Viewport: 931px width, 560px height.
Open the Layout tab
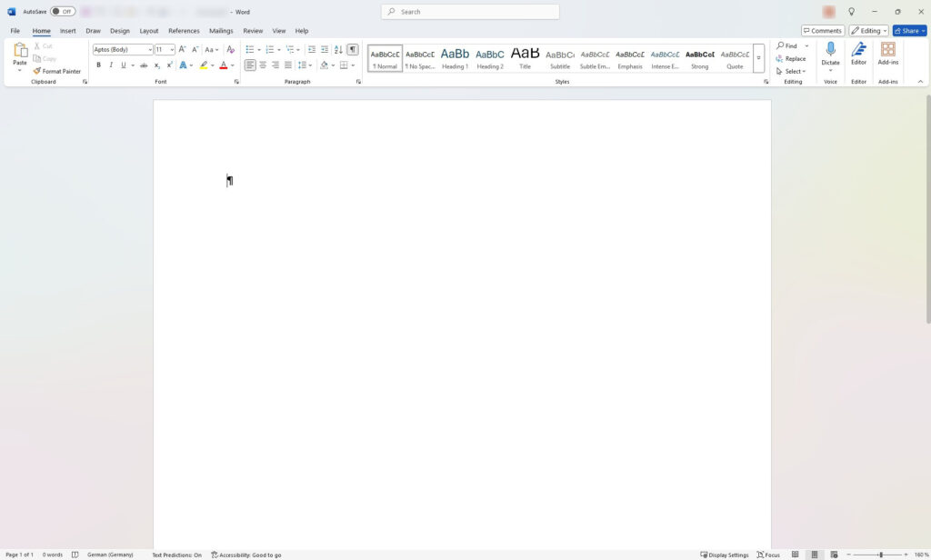click(x=148, y=31)
